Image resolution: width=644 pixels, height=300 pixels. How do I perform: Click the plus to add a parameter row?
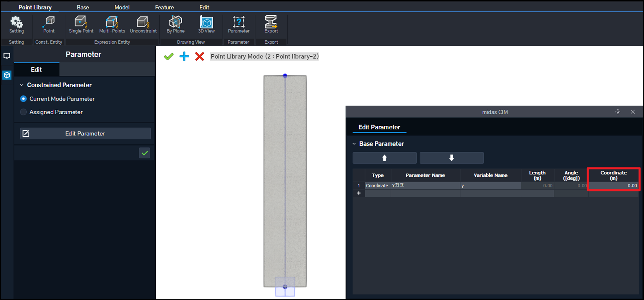[359, 193]
